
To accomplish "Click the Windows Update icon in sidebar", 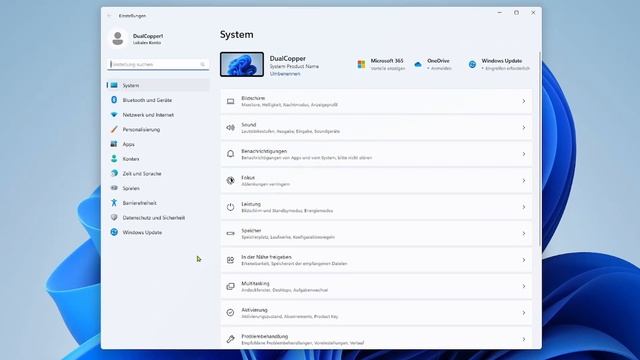I will click(114, 232).
